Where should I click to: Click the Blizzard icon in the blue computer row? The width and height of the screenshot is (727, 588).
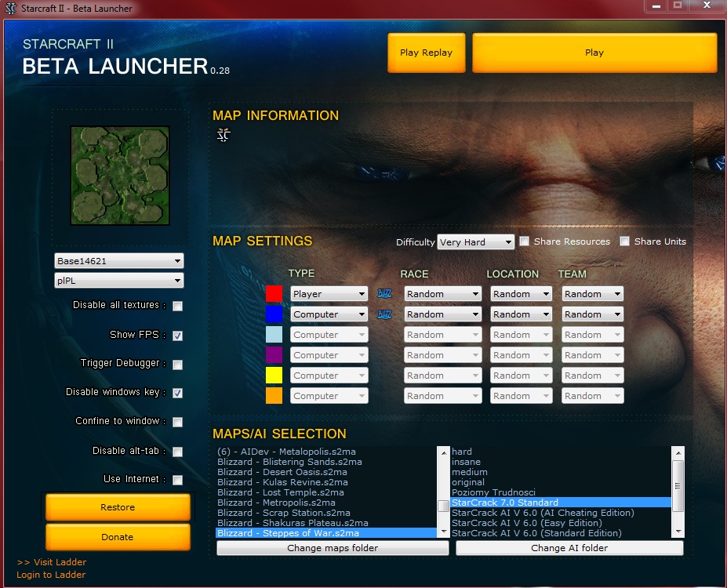pos(384,314)
